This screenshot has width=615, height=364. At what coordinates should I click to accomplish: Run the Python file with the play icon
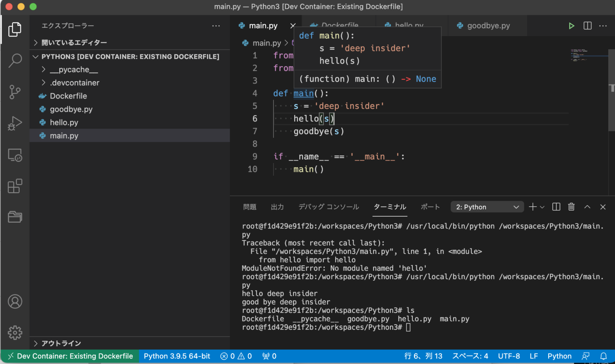pyautogui.click(x=571, y=25)
